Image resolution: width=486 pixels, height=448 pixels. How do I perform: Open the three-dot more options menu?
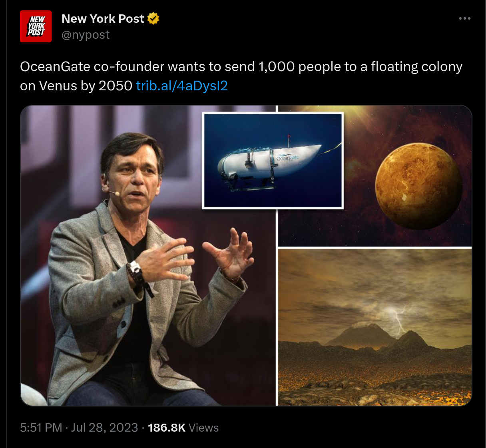(x=464, y=18)
